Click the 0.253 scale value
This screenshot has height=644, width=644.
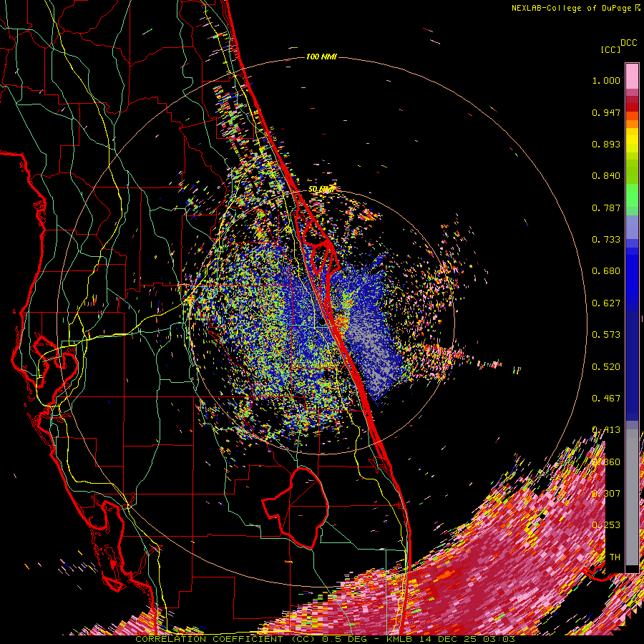pos(606,525)
